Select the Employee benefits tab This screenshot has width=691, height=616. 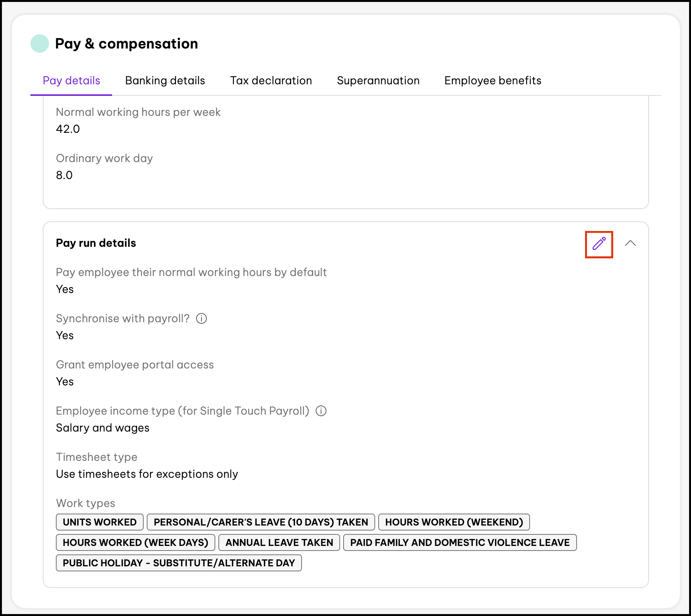click(x=493, y=80)
